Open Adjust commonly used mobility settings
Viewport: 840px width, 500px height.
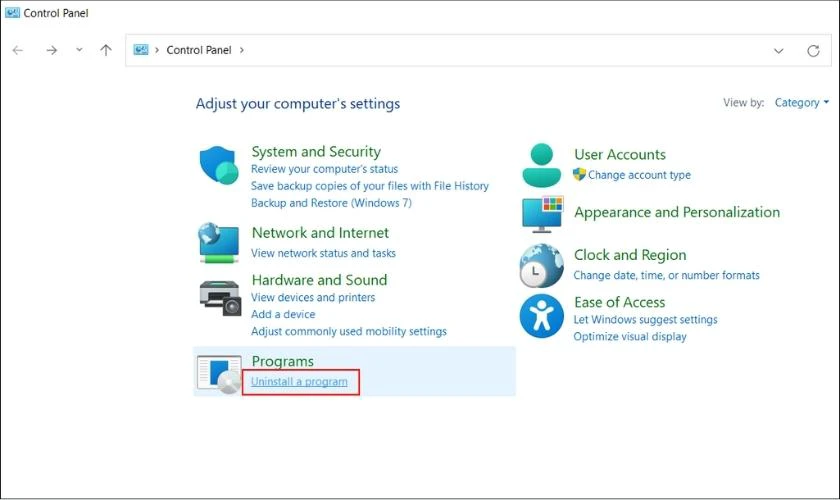(349, 331)
